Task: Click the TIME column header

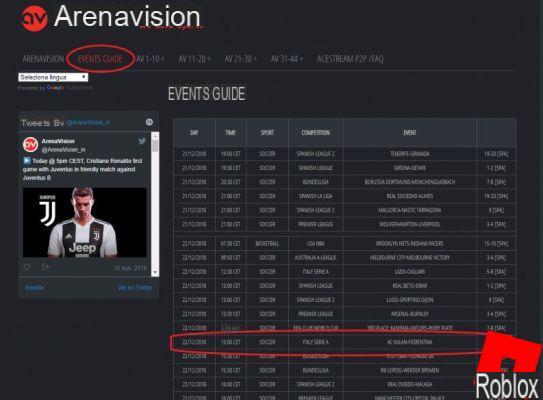Action: [x=231, y=132]
